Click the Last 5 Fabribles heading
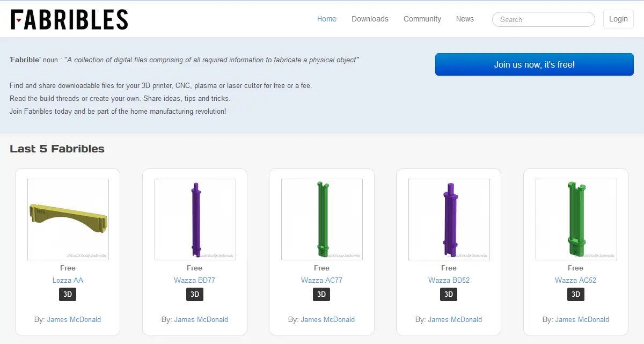The width and height of the screenshot is (644, 344). pos(57,149)
